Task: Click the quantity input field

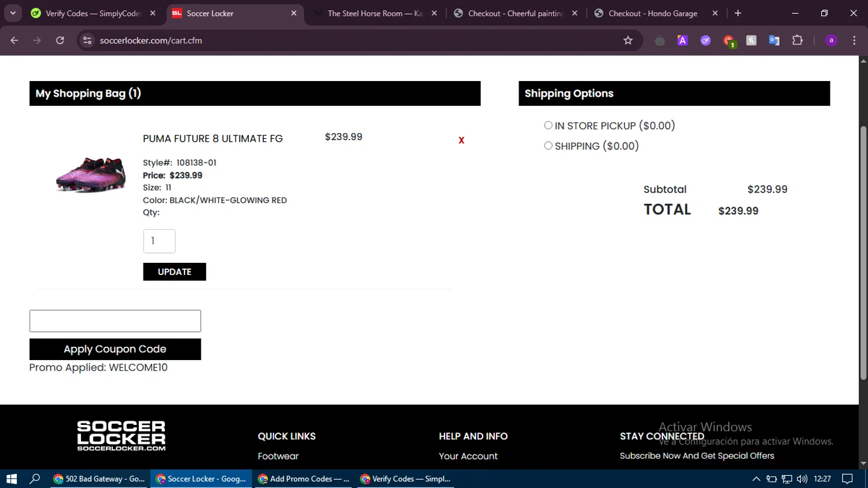Action: [x=159, y=241]
